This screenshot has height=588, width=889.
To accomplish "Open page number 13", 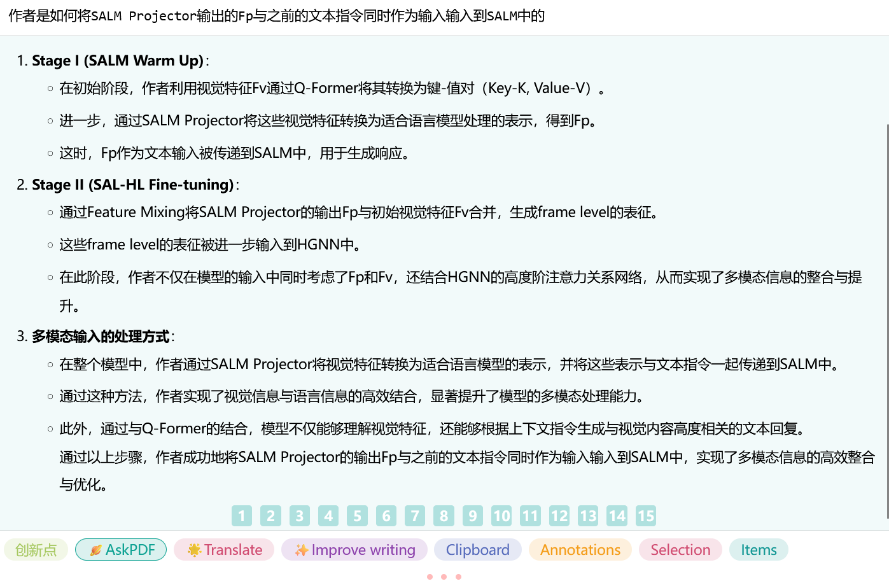I will coord(588,515).
